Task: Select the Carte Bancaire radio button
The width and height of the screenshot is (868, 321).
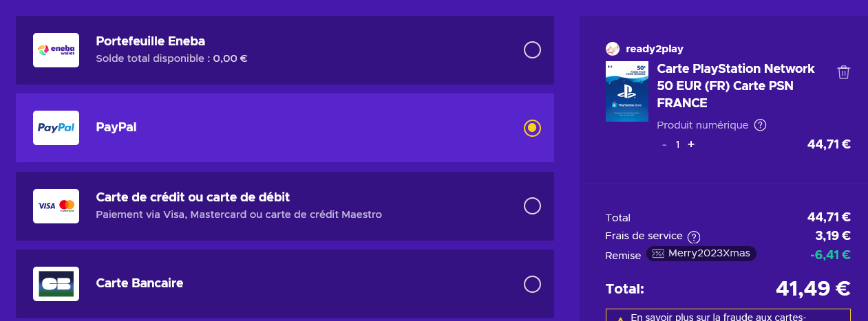Action: (532, 284)
